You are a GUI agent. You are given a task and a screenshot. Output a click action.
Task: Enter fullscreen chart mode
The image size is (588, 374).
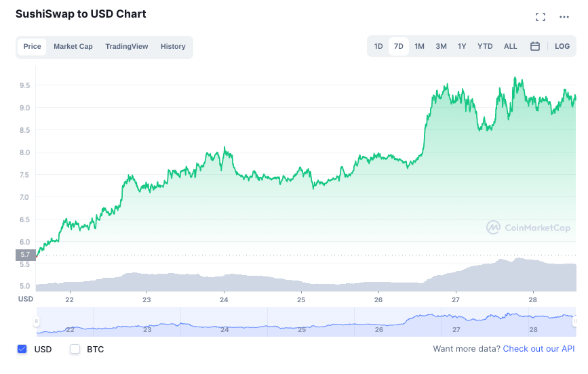click(x=541, y=17)
